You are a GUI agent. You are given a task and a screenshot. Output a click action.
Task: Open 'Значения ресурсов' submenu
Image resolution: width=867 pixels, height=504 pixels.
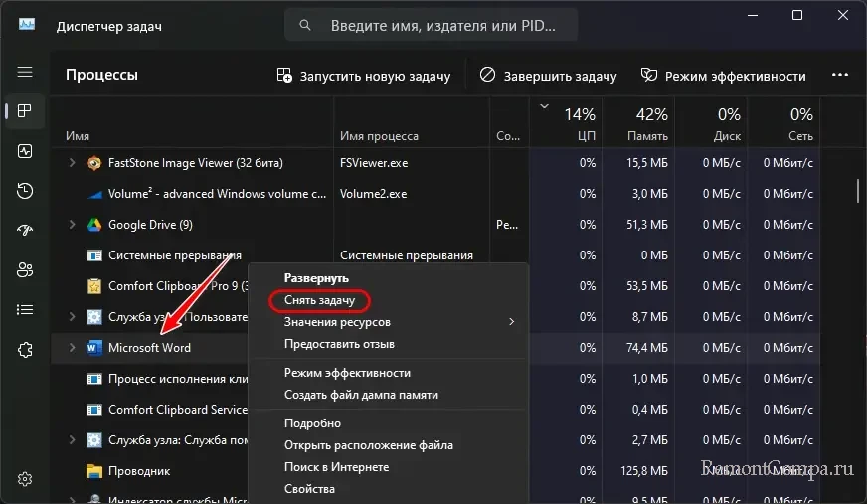coord(338,322)
